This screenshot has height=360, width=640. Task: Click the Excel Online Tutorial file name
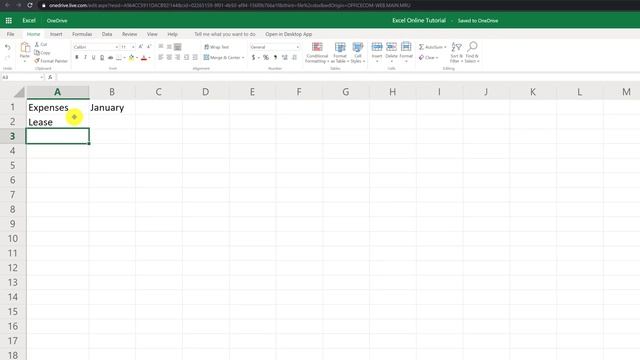[x=419, y=20]
